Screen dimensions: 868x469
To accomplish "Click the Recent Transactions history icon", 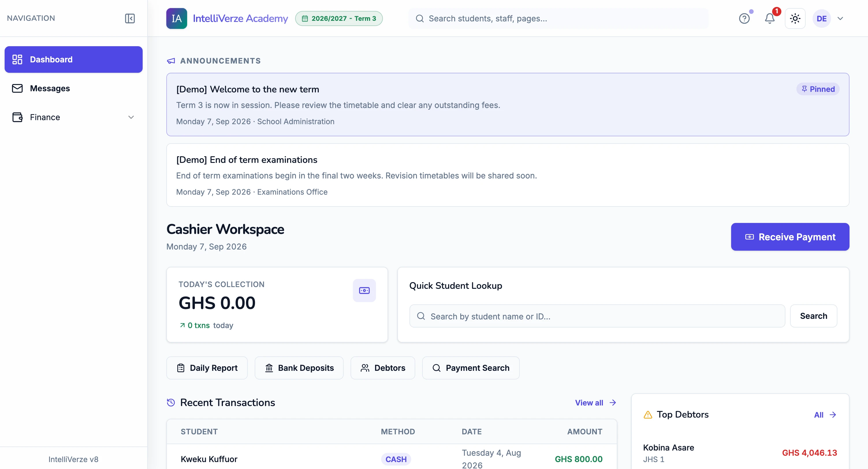I will tap(171, 402).
